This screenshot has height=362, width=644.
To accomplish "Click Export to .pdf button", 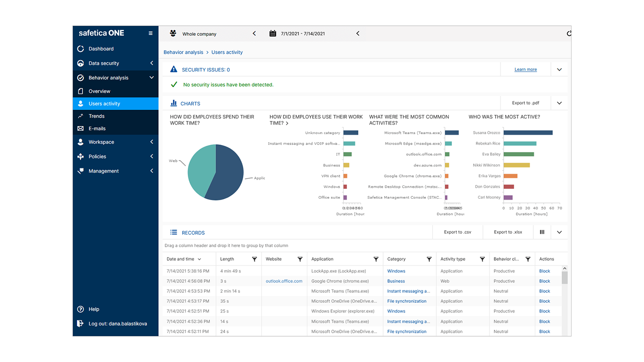I will [x=525, y=103].
